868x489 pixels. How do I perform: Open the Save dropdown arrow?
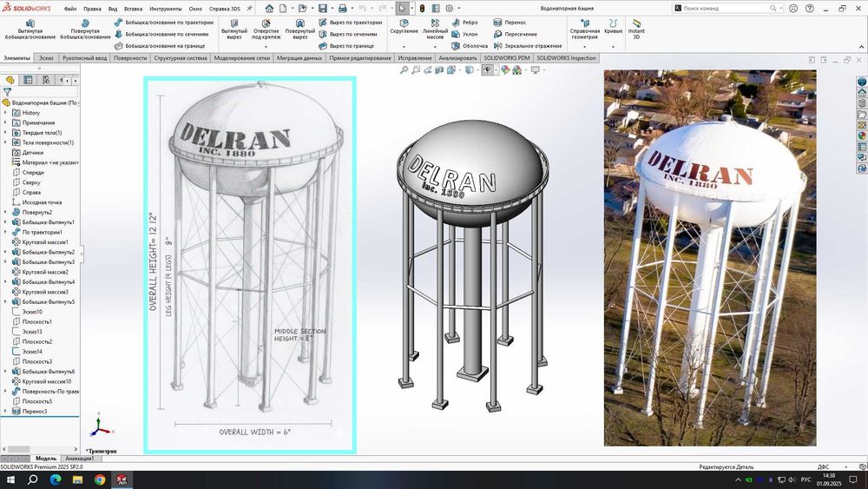pyautogui.click(x=332, y=9)
